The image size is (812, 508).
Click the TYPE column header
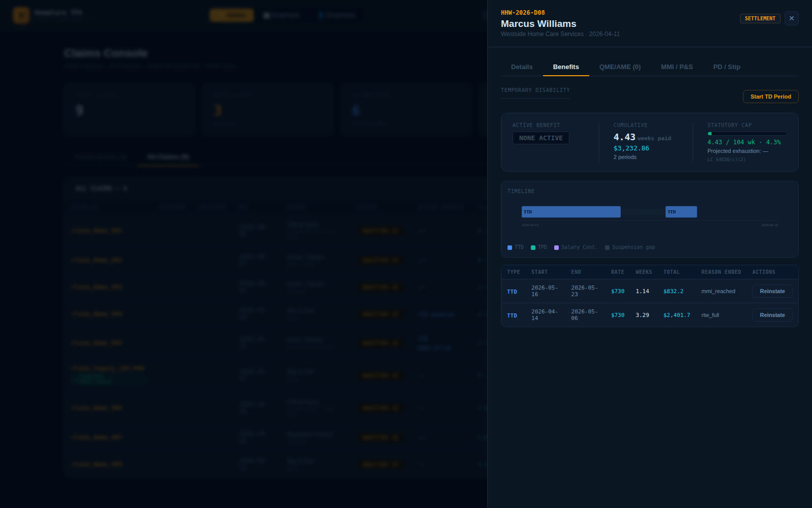tap(513, 272)
